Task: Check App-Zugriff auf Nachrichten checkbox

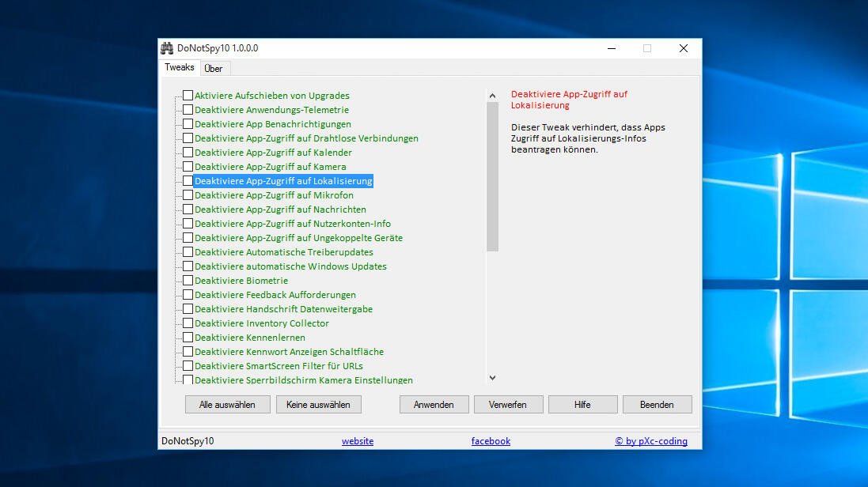Action: coord(188,210)
